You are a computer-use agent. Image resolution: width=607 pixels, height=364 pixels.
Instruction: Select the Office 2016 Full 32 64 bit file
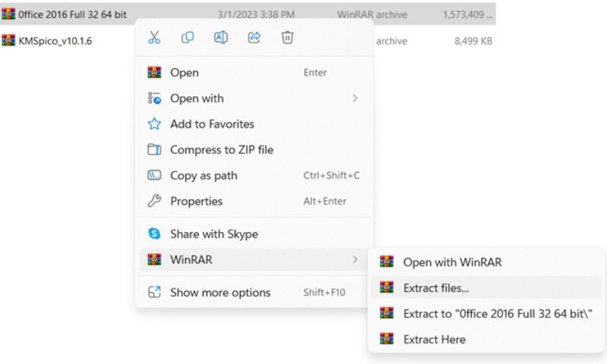(x=248, y=14)
